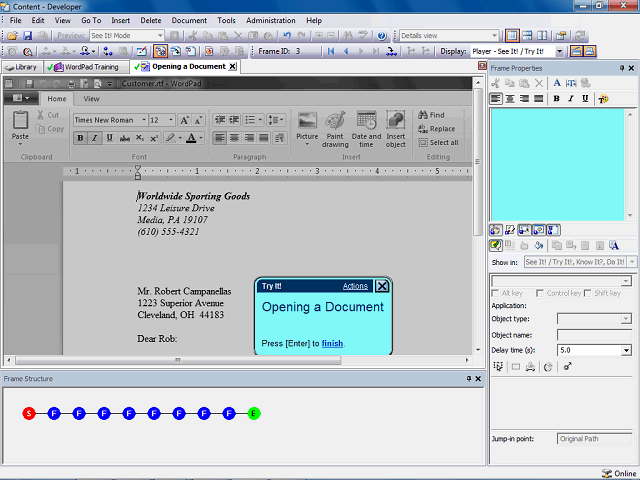Click the Frame ID field
The height and width of the screenshot is (480, 640).
pyautogui.click(x=308, y=51)
